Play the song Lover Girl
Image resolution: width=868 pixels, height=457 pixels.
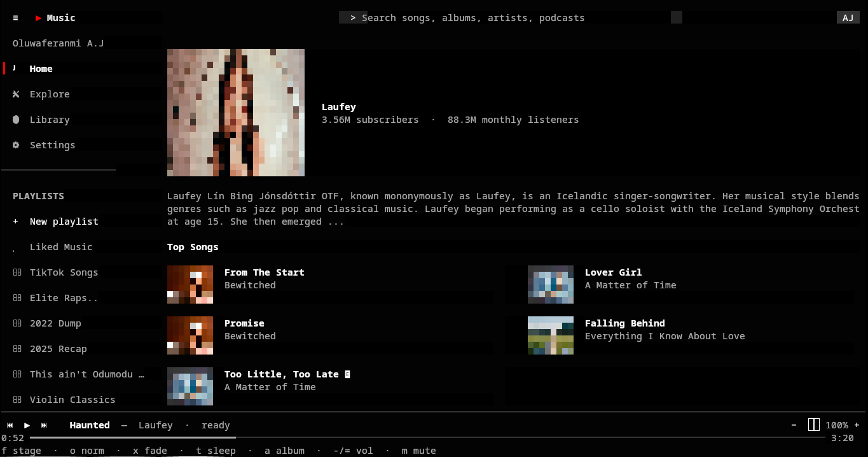click(x=614, y=272)
